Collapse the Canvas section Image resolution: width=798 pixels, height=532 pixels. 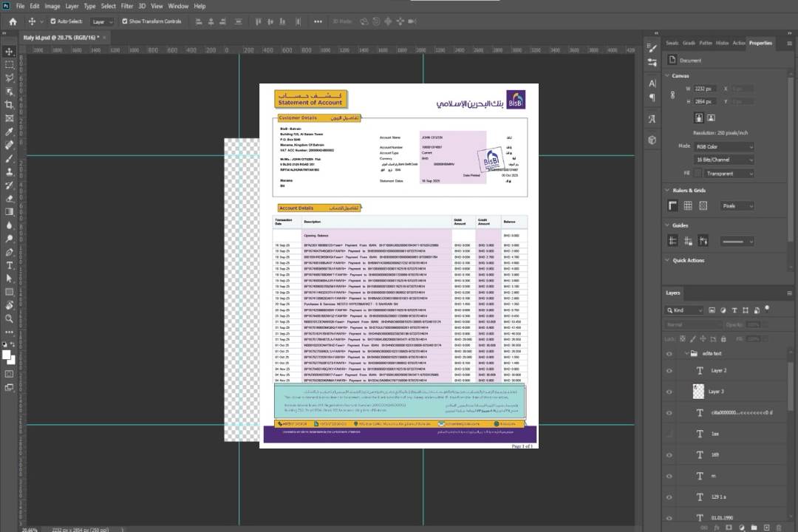tap(667, 76)
